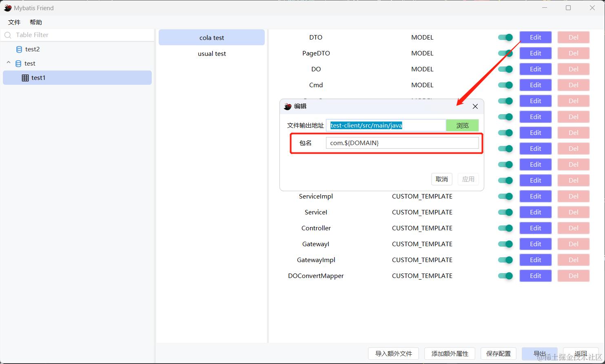
Task: Click the 导入额外文件 button
Action: (x=394, y=354)
